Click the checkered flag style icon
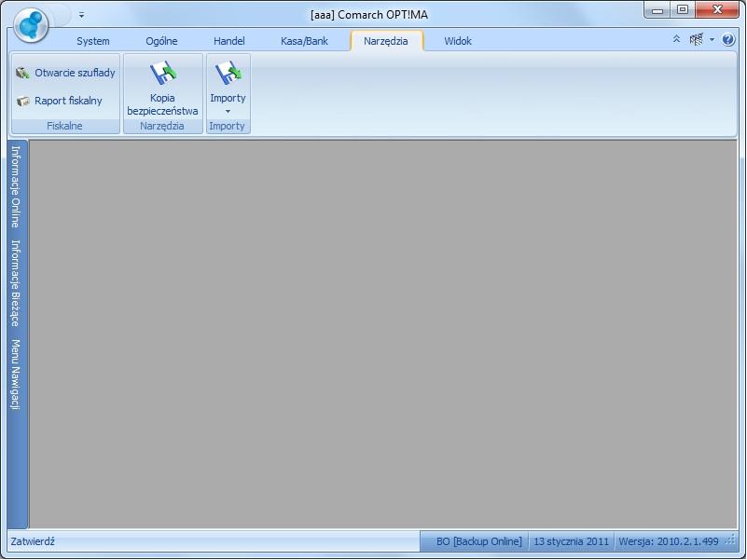Viewport: 747px width, 560px height. click(x=697, y=39)
